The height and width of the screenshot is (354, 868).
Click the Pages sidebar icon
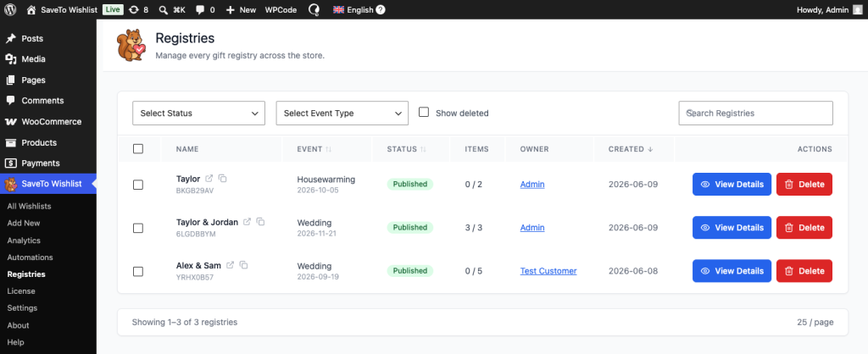click(10, 80)
